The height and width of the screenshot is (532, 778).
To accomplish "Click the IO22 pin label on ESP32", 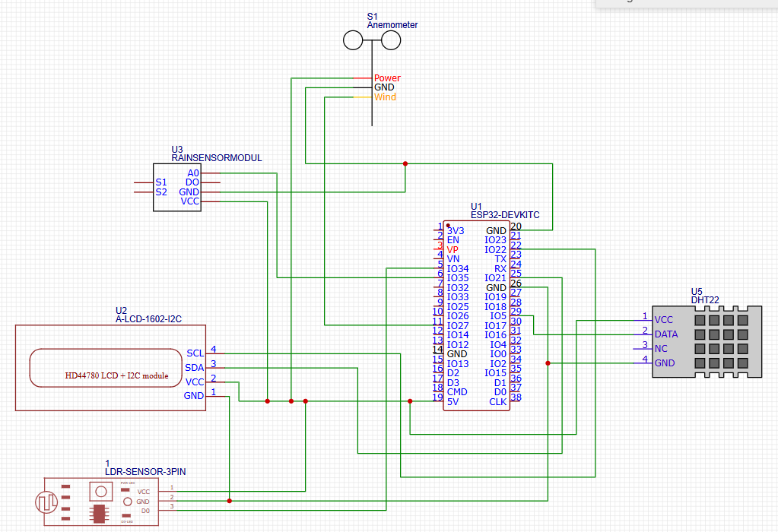I will (495, 249).
